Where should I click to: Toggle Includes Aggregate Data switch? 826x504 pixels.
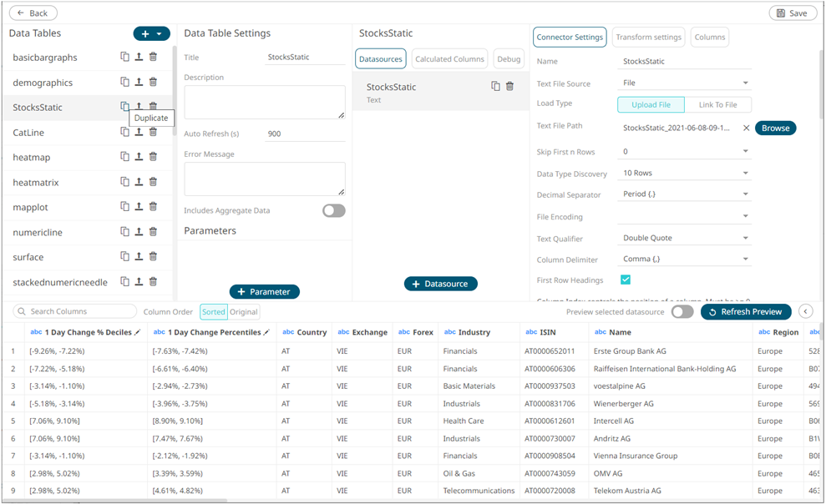pos(333,210)
